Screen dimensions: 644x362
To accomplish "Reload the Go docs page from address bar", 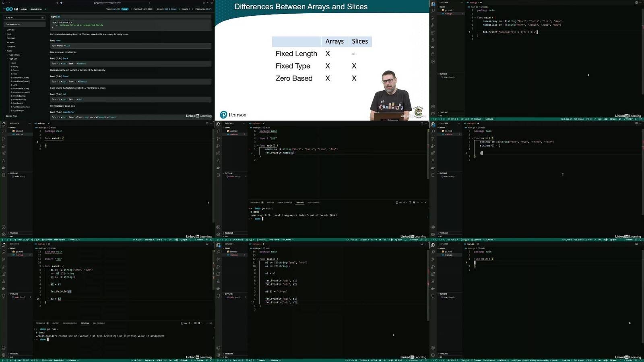I will (x=150, y=2).
